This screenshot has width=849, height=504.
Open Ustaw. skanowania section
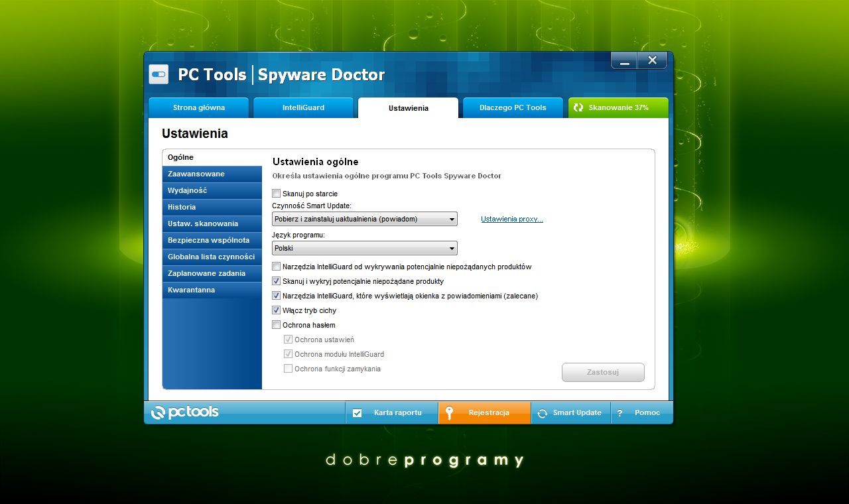[x=212, y=223]
